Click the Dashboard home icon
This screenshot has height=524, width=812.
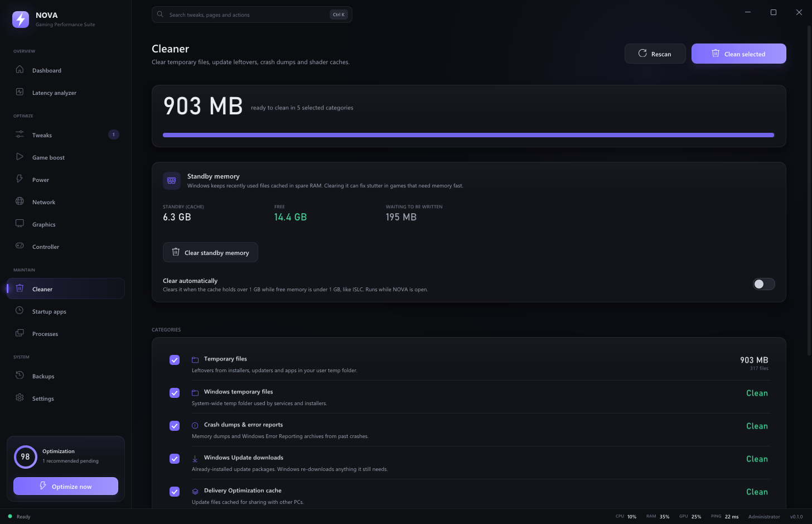pyautogui.click(x=20, y=70)
